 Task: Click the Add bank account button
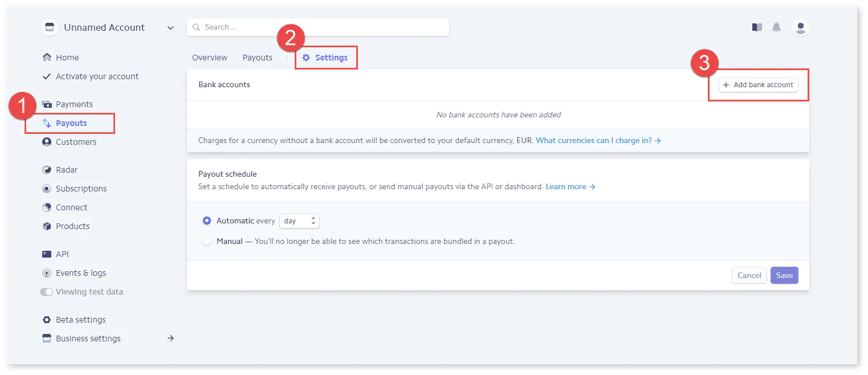(x=758, y=85)
